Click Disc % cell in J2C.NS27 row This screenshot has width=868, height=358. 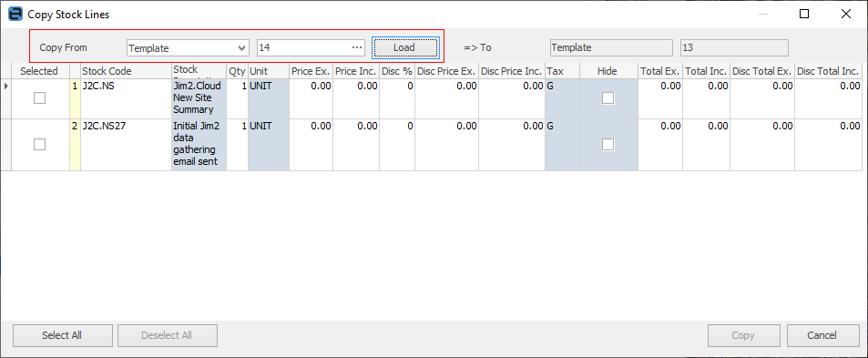(x=397, y=145)
